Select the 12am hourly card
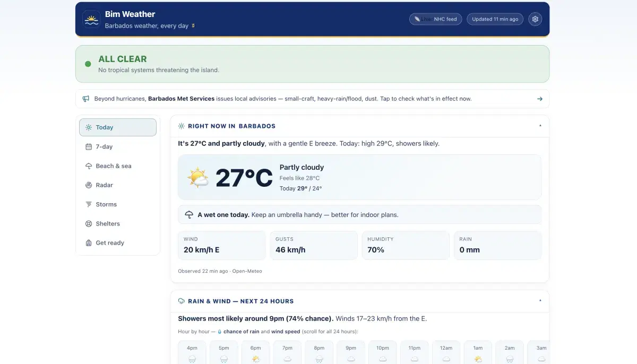Viewport: 637px width, 364px height. point(446,352)
